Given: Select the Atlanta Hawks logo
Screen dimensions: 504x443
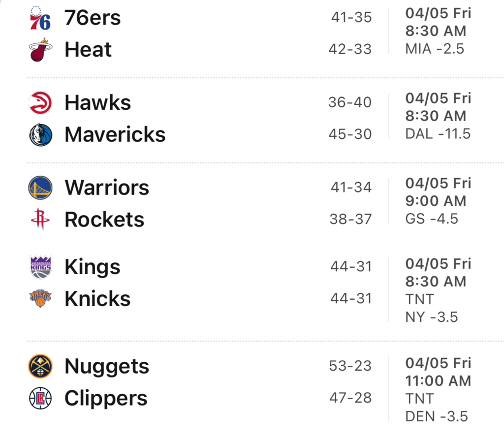Looking at the screenshot, I should pos(40,103).
